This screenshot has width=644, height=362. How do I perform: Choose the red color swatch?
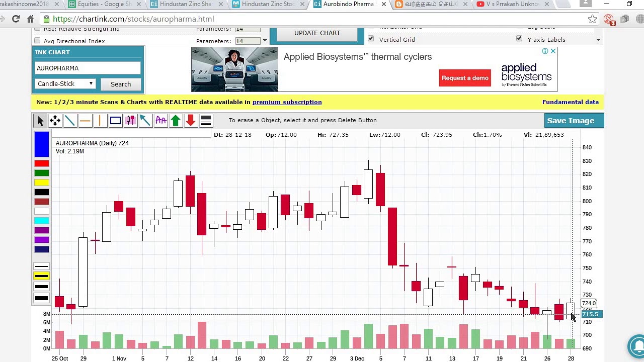tap(42, 163)
